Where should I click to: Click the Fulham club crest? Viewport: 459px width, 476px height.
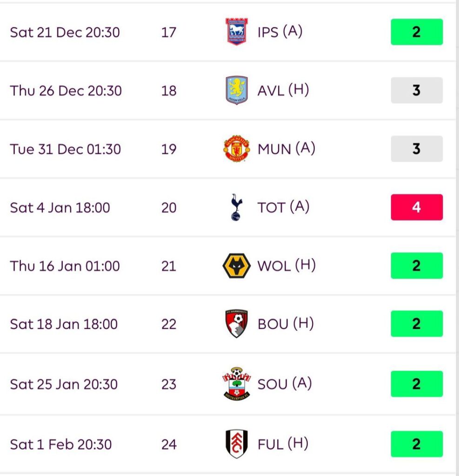237,444
